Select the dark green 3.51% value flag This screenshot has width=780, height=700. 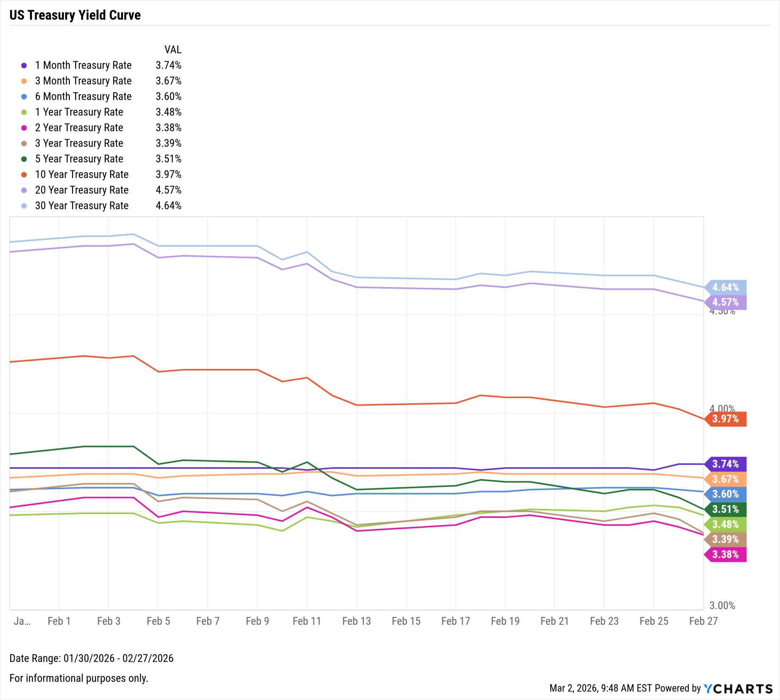click(725, 509)
